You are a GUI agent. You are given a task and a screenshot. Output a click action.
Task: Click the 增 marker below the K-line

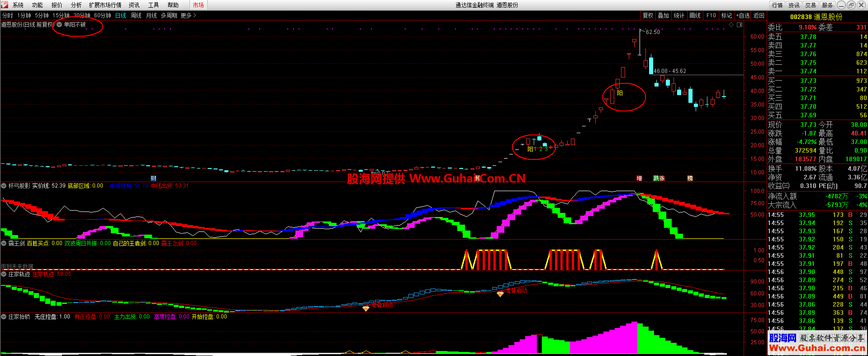[639, 178]
